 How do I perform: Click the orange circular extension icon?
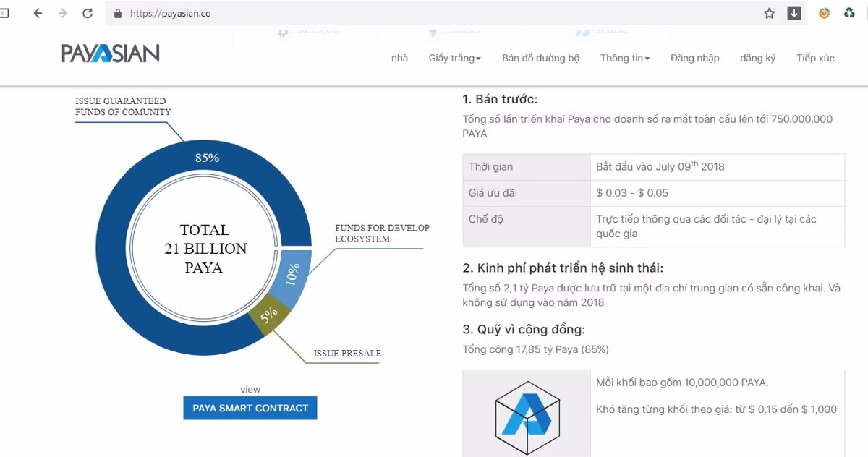click(x=824, y=13)
